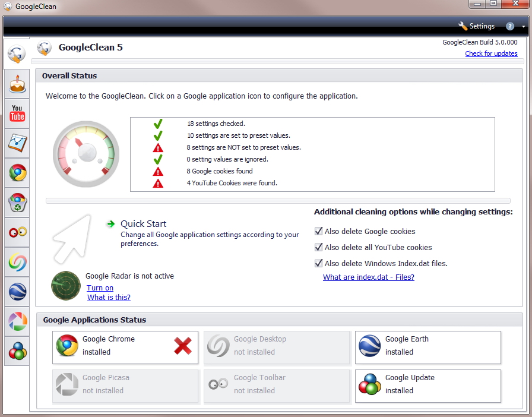Click the Check for updates link
The height and width of the screenshot is (417, 532).
click(x=491, y=53)
